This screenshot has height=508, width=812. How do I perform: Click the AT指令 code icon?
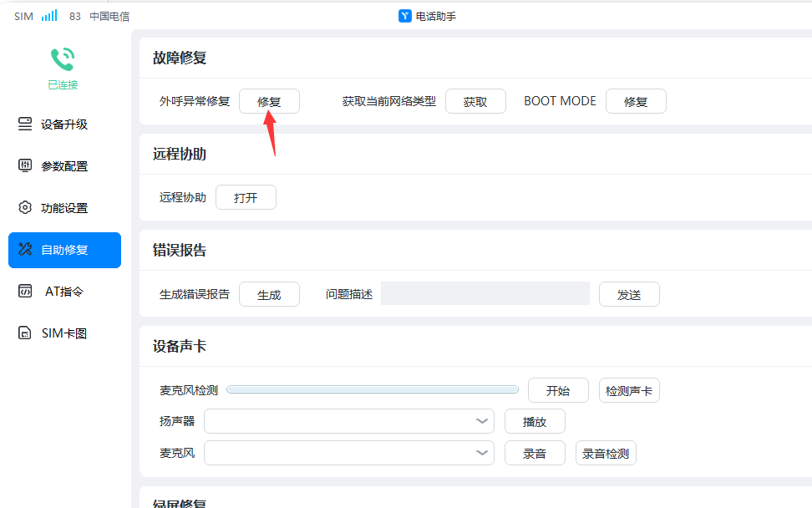[25, 291]
